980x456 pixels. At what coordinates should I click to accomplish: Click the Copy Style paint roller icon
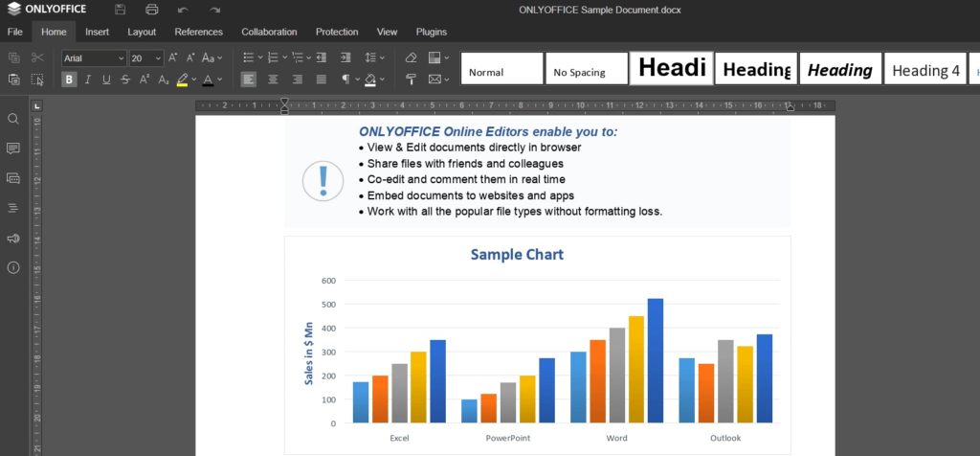[x=411, y=80]
